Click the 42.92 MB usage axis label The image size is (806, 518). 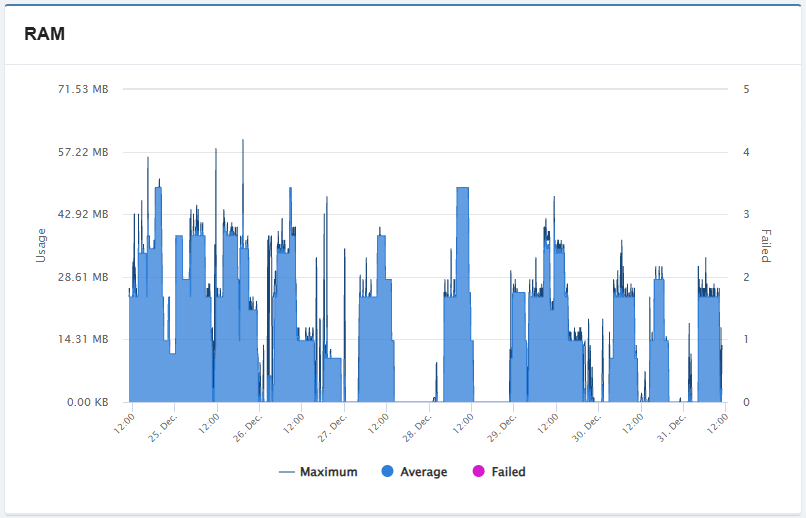click(x=83, y=214)
